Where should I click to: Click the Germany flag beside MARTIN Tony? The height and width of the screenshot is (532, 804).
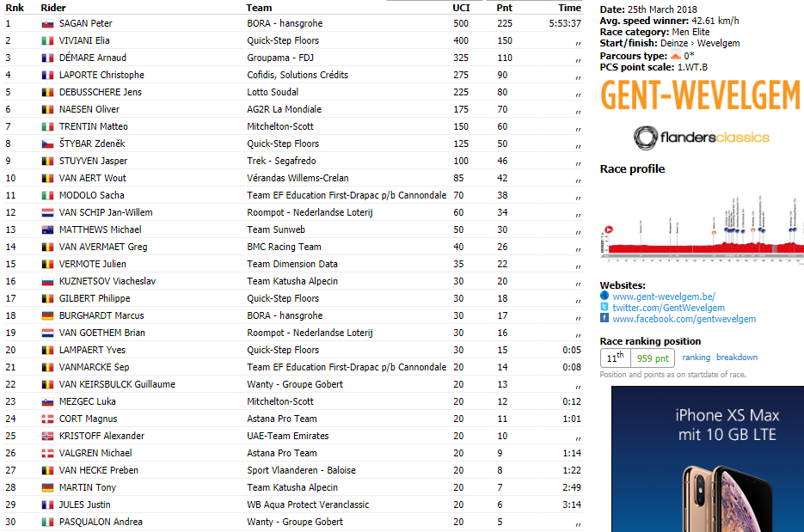click(x=47, y=488)
